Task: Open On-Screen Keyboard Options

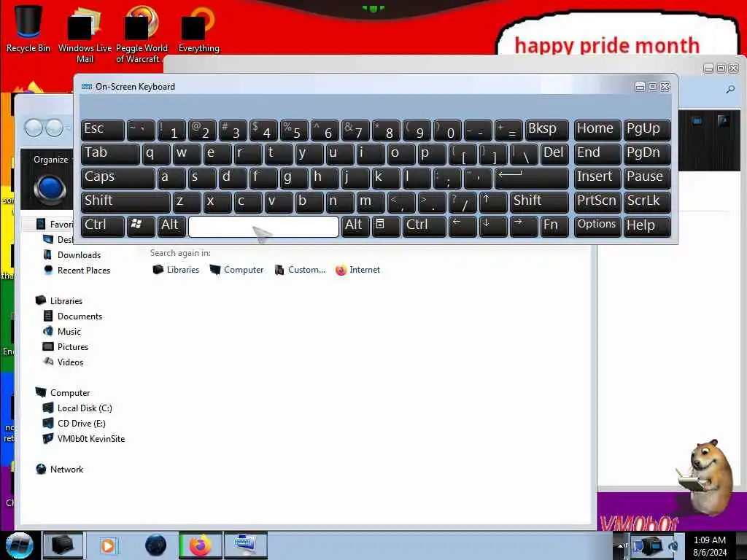Action: (597, 226)
